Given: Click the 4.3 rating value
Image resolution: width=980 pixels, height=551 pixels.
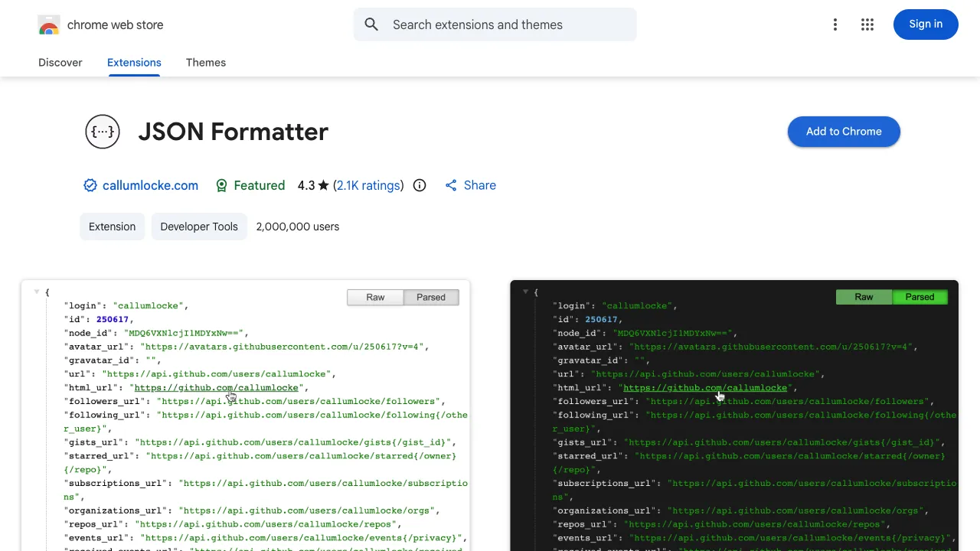Looking at the screenshot, I should pos(306,185).
